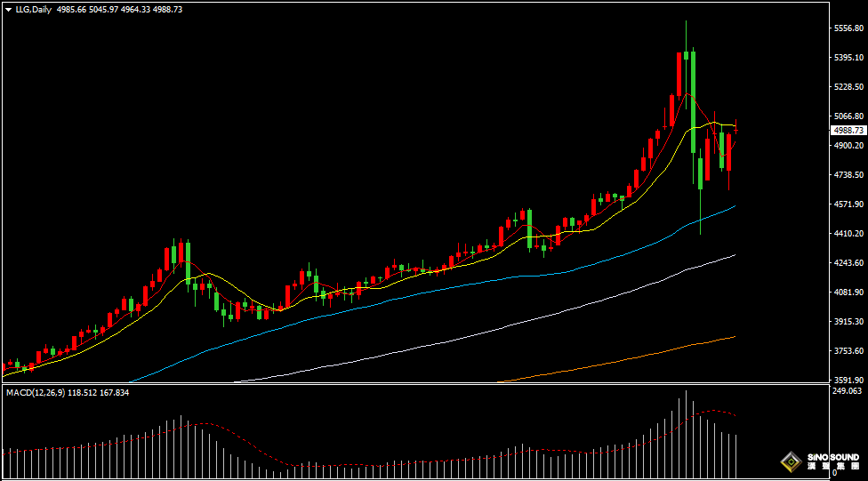The width and height of the screenshot is (868, 481).
Task: Click the triangle arrow beside LLG,Daily
Action: [8, 9]
